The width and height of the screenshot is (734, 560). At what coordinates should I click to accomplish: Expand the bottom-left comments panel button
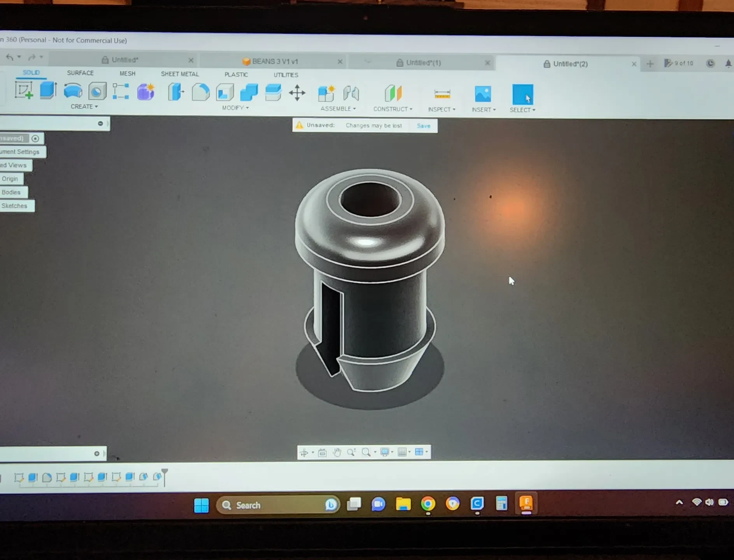tap(97, 453)
